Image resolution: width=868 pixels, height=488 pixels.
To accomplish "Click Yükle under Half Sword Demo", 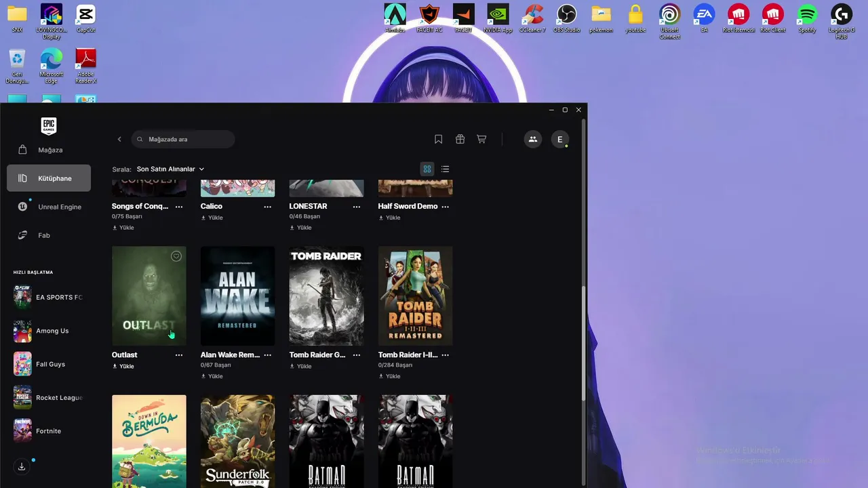I will (x=389, y=218).
